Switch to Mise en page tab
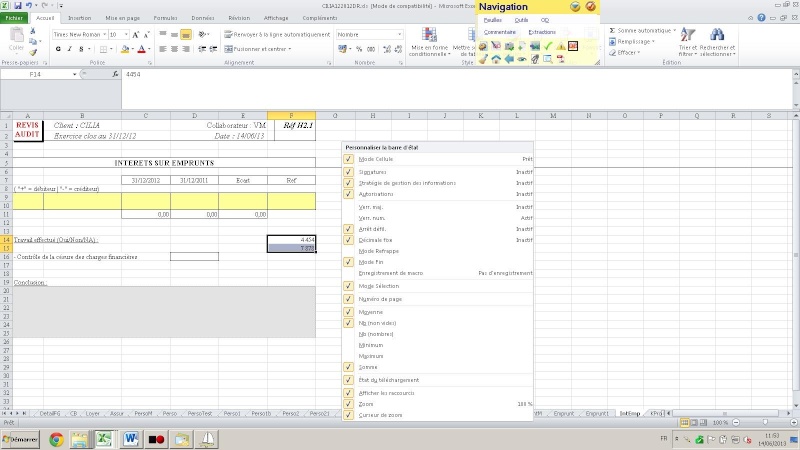The image size is (800, 450). 122,18
